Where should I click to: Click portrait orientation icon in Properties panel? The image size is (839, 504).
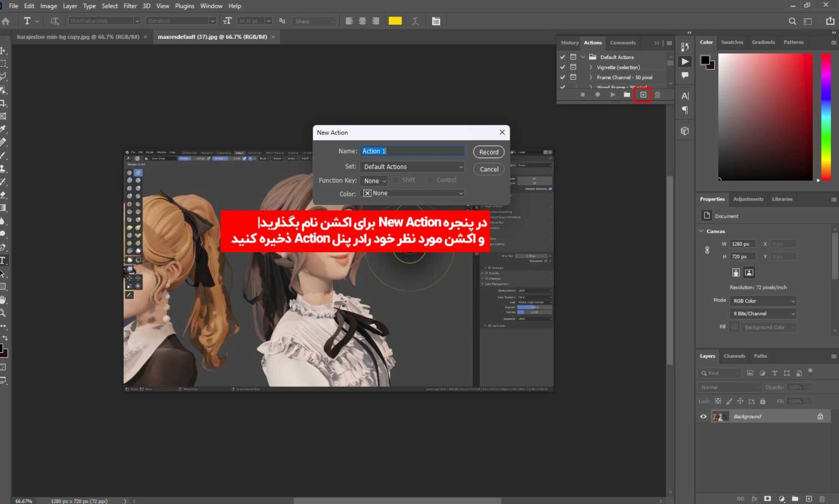736,272
